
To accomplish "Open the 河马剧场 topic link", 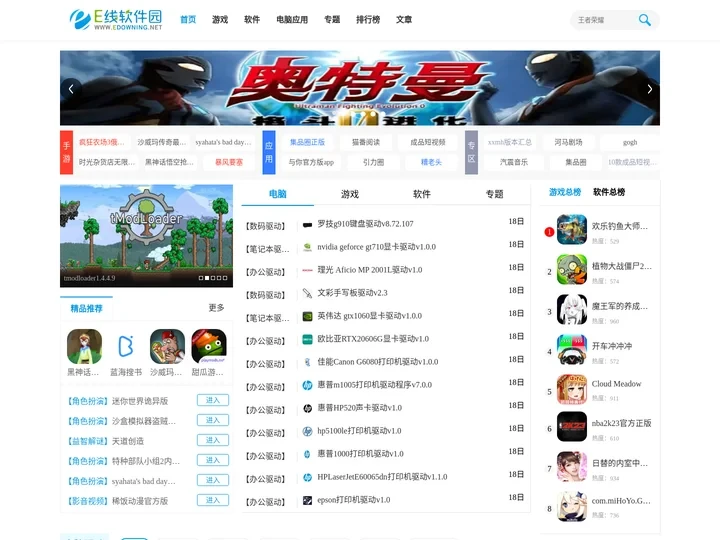I will click(x=568, y=142).
